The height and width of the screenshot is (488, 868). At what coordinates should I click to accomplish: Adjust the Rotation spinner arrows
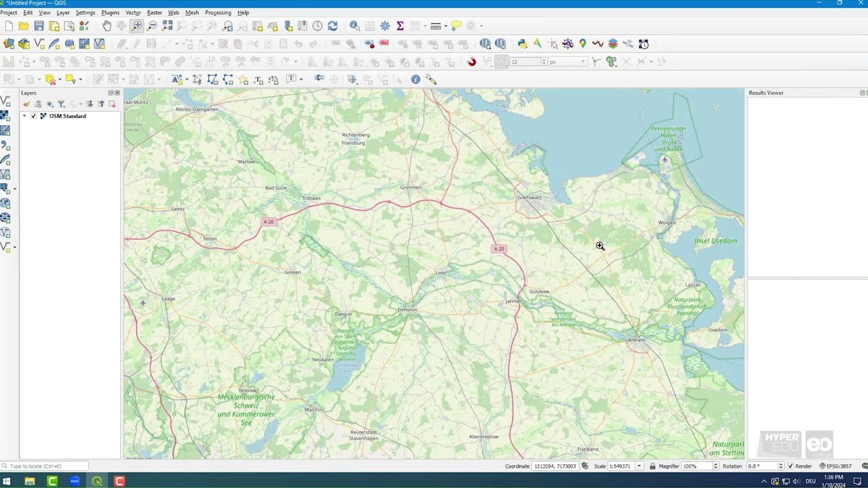(781, 466)
